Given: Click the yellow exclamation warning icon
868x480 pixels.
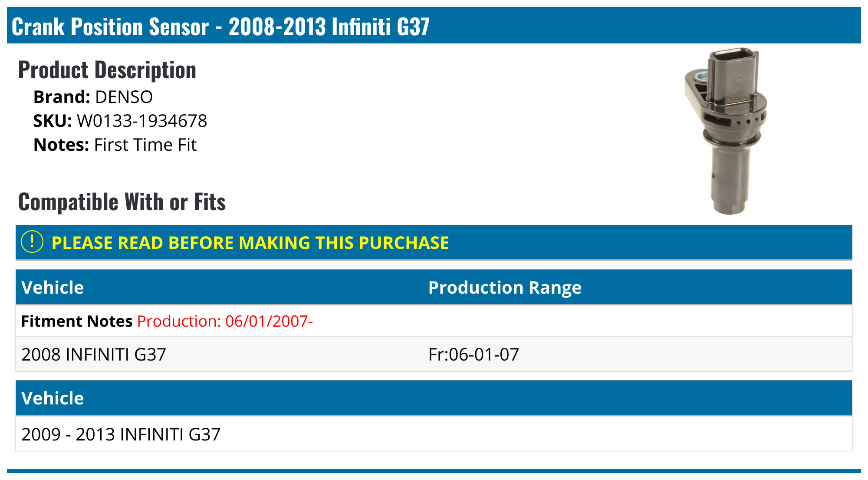Looking at the screenshot, I should [32, 242].
